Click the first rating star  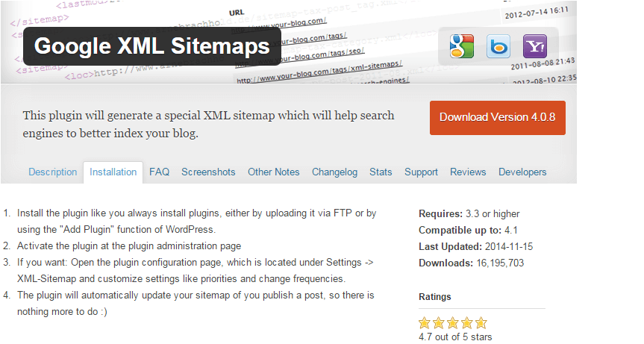point(425,323)
